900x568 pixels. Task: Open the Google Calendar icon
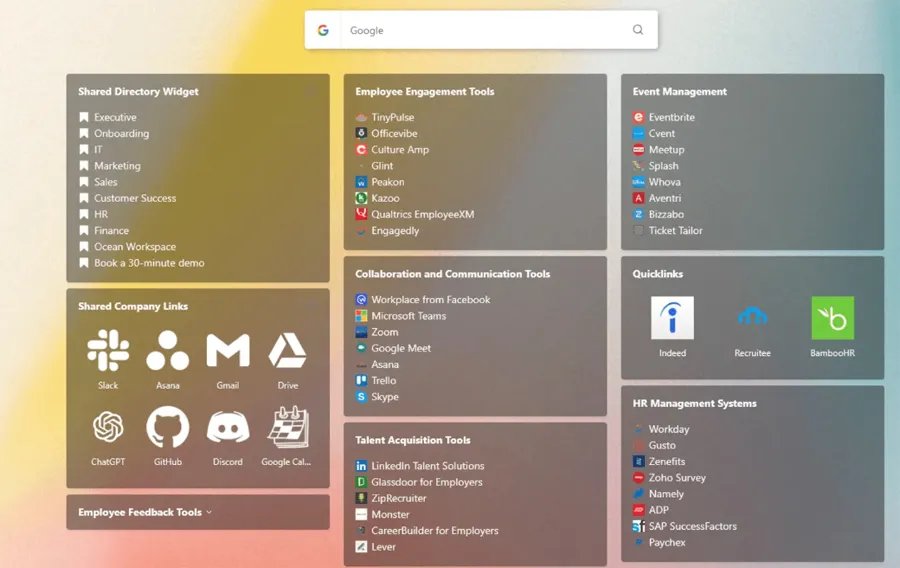pyautogui.click(x=288, y=428)
